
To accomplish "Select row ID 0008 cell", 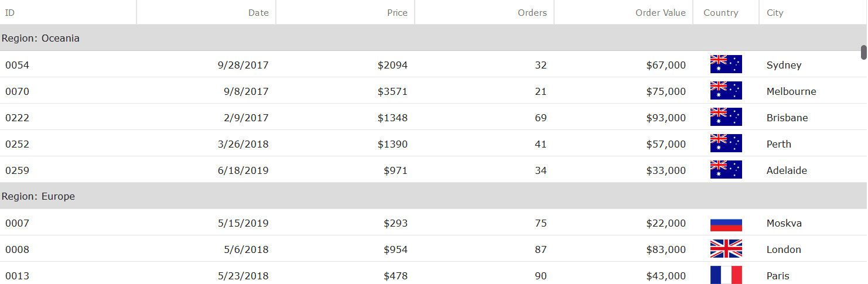I will coord(17,249).
